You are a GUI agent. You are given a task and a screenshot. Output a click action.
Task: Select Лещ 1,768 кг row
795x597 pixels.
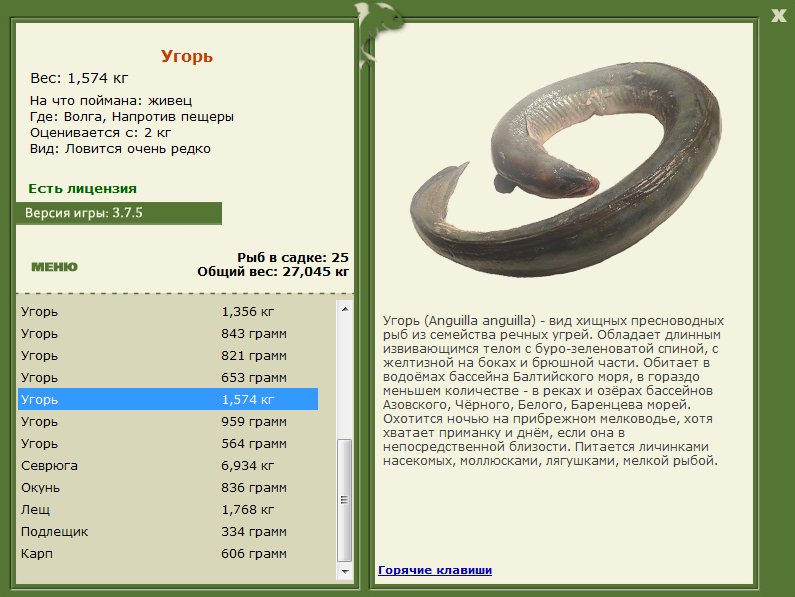click(x=168, y=509)
